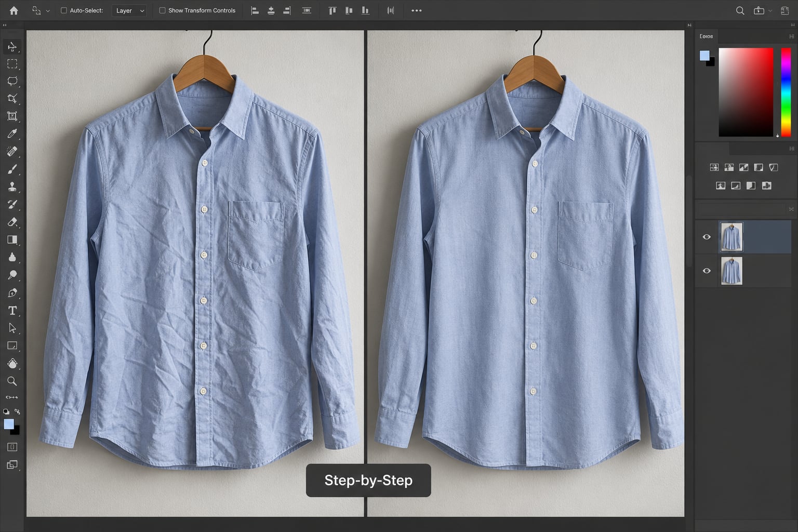Select the Zoom magnifier tool
798x532 pixels.
(x=12, y=381)
